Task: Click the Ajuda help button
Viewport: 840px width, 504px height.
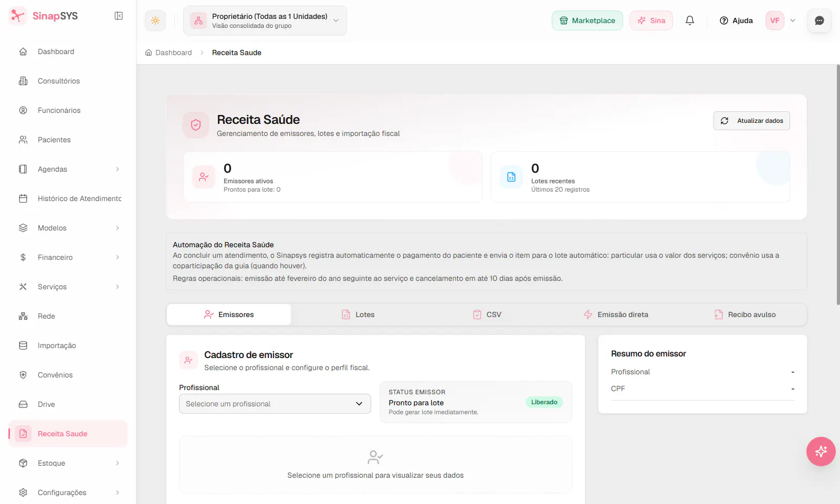Action: pos(736,20)
